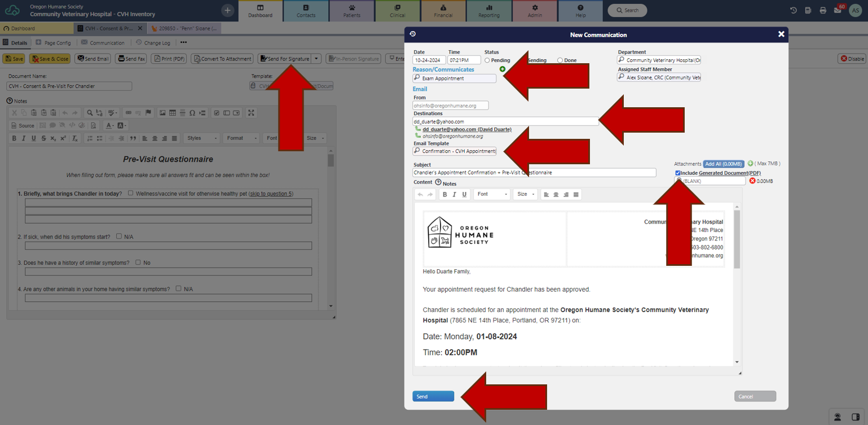Insert block quote in background document editor

coord(133,138)
